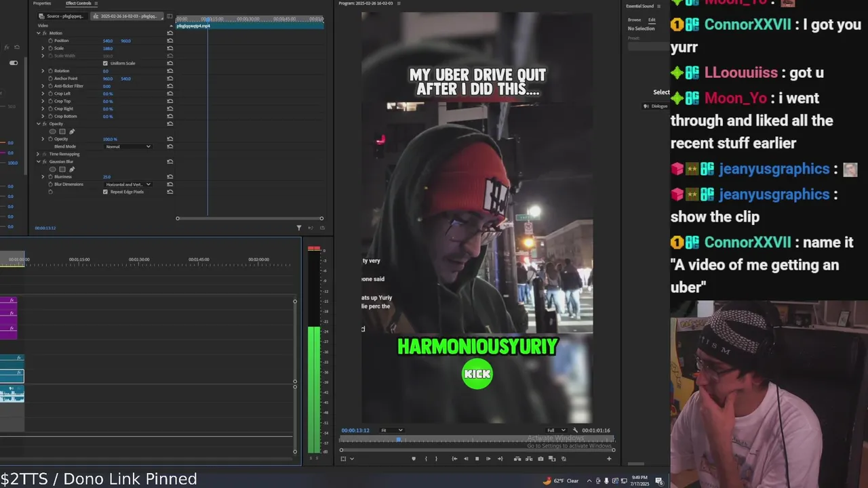Expand the Scale property
868x488 pixels.
(x=43, y=48)
